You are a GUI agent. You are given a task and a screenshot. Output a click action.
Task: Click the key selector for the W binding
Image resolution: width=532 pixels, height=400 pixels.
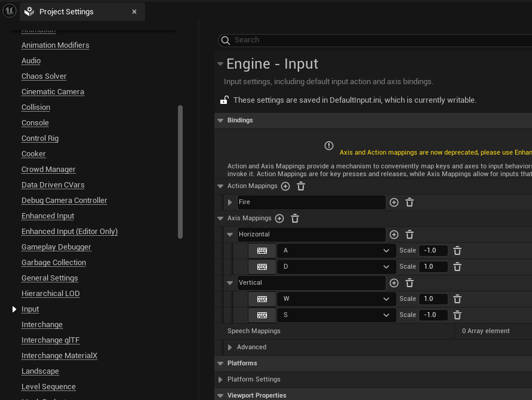pyautogui.click(x=262, y=299)
